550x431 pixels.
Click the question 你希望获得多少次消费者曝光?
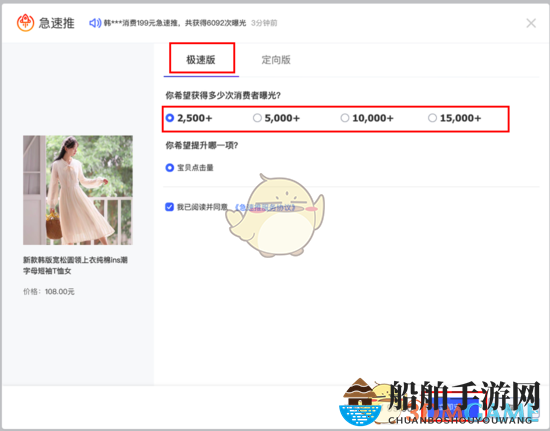pos(223,95)
